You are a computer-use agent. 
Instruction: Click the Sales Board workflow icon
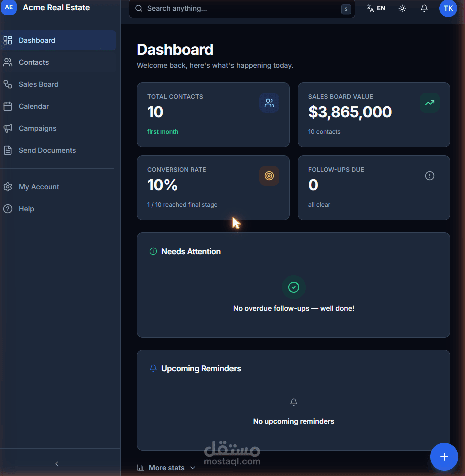(x=8, y=84)
